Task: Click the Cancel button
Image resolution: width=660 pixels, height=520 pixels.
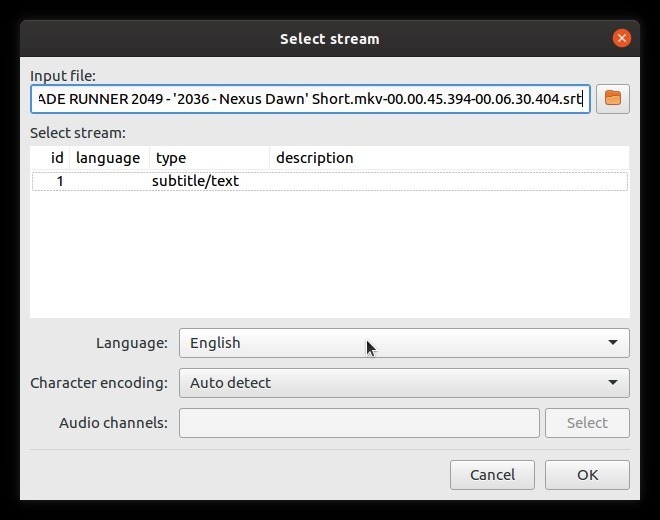Action: coord(492,475)
